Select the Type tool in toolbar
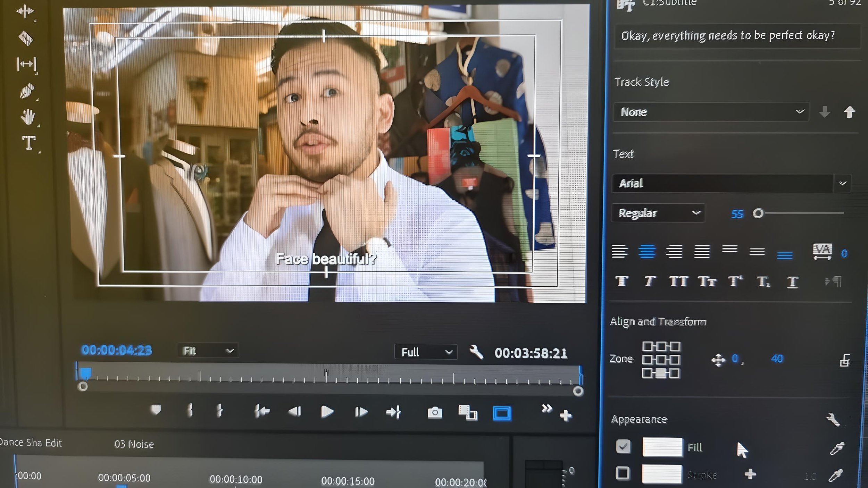 tap(29, 143)
